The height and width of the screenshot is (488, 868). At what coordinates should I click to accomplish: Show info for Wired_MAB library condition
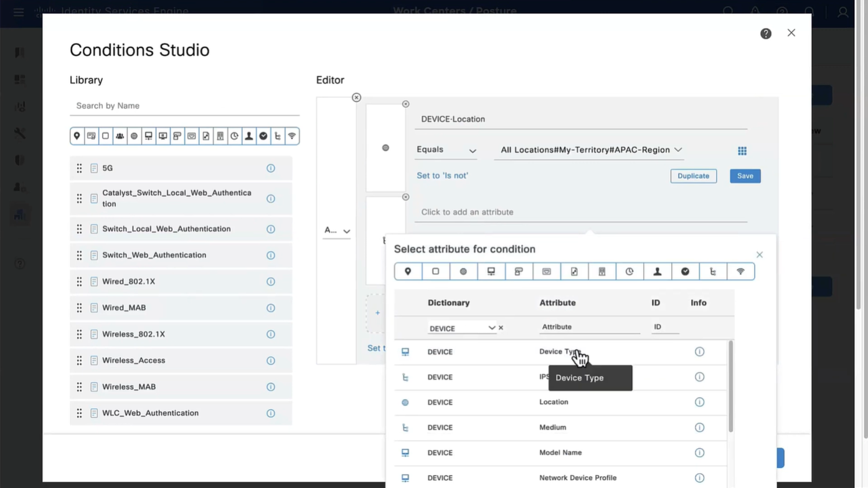click(x=271, y=308)
